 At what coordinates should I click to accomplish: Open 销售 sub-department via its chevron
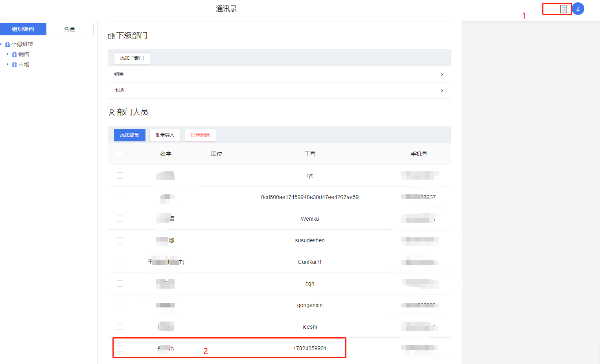[x=442, y=75]
